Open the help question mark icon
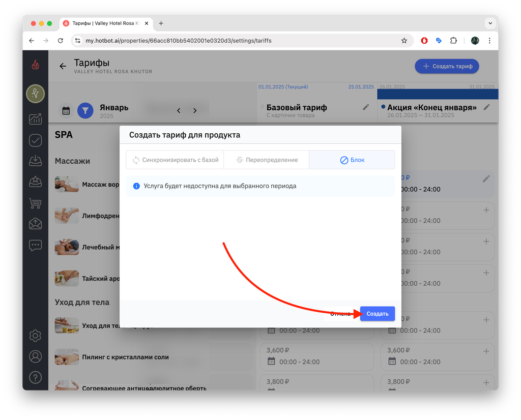 coord(35,377)
